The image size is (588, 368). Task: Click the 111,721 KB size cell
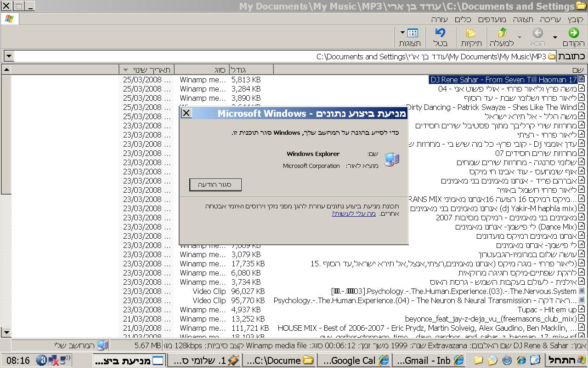[250, 328]
